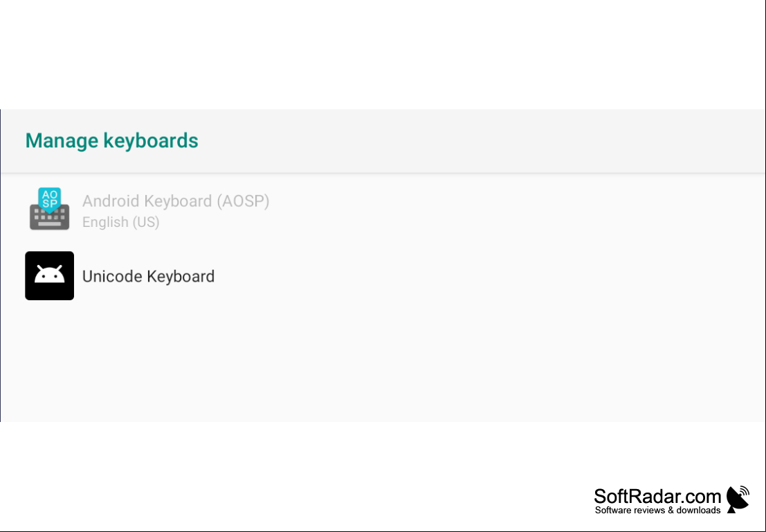Tap the Unicode Keyboard label text
This screenshot has width=766, height=532.
pos(148,277)
